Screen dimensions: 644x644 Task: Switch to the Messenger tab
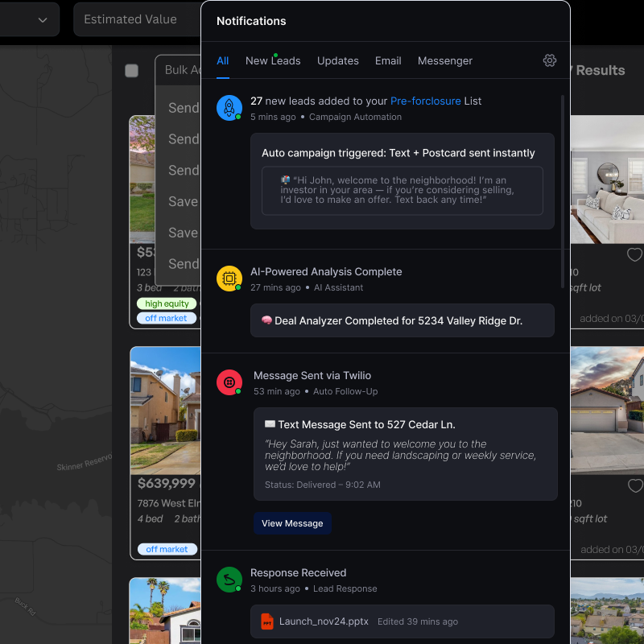(444, 60)
